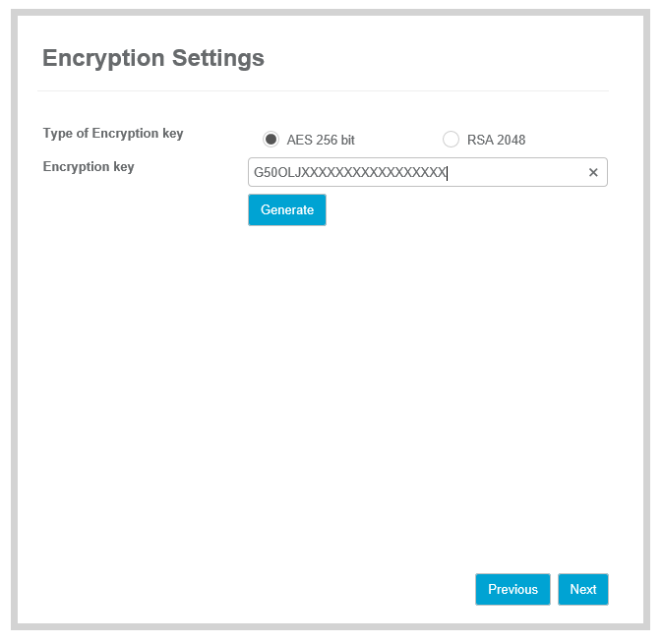Choose the RSA 2048 radio button
The height and width of the screenshot is (644, 663).
[x=452, y=140]
